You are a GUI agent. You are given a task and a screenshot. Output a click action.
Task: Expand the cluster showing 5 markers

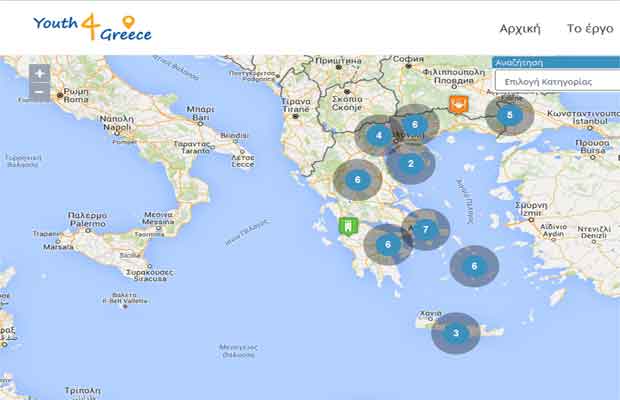point(510,115)
